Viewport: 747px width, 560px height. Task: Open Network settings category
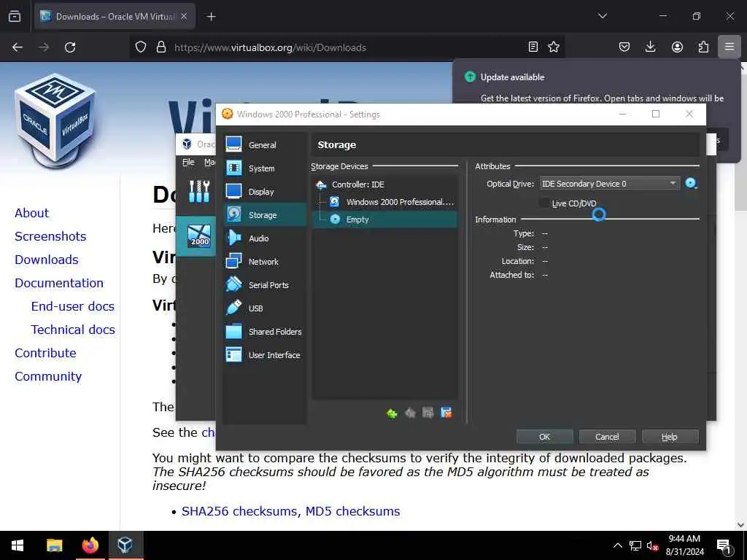coord(264,262)
